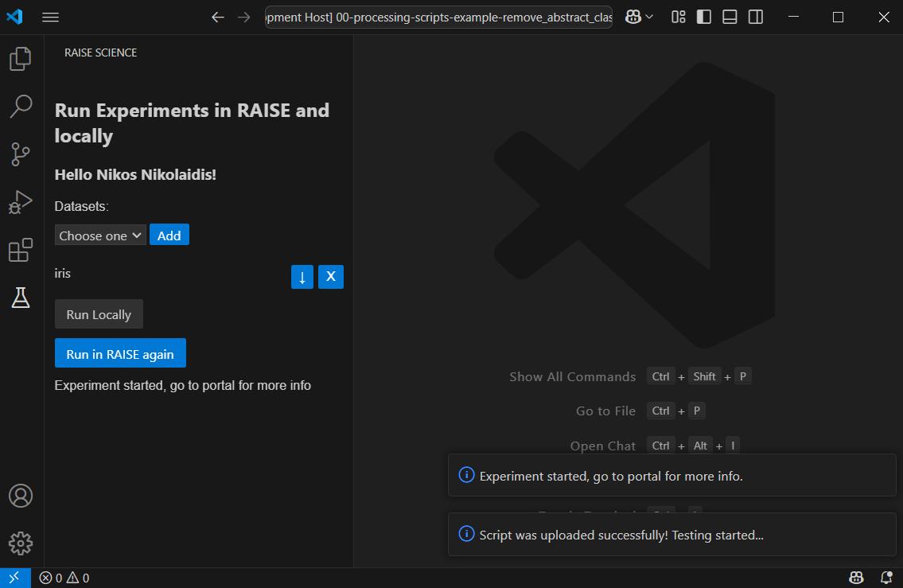Viewport: 903px width, 588px height.
Task: Open the Customize Layout icon
Action: point(679,18)
